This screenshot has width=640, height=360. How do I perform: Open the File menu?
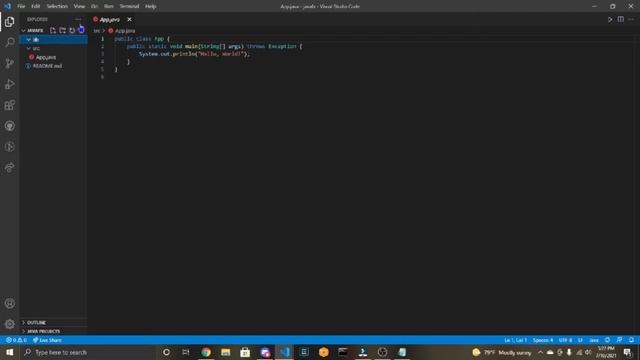coord(21,6)
